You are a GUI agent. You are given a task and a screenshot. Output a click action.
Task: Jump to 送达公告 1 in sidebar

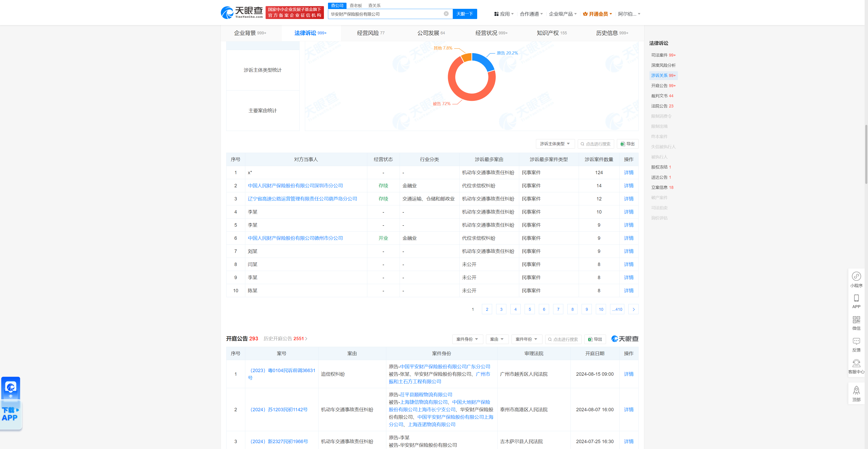coord(661,177)
